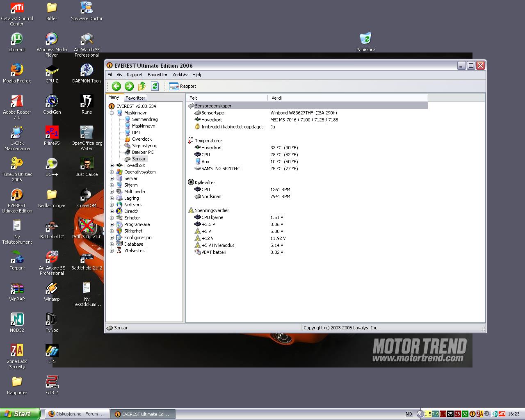Expand the Skjerm tree node
This screenshot has width=525, height=420.
click(112, 185)
